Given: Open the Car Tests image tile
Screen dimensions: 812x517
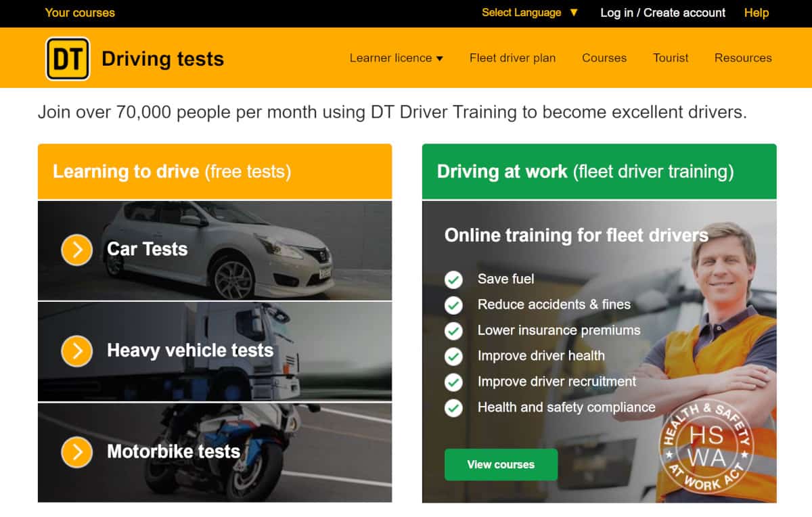Looking at the screenshot, I should click(x=215, y=250).
